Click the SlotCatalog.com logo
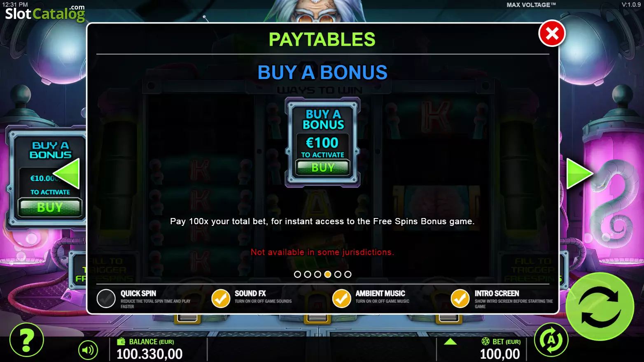 point(45,13)
